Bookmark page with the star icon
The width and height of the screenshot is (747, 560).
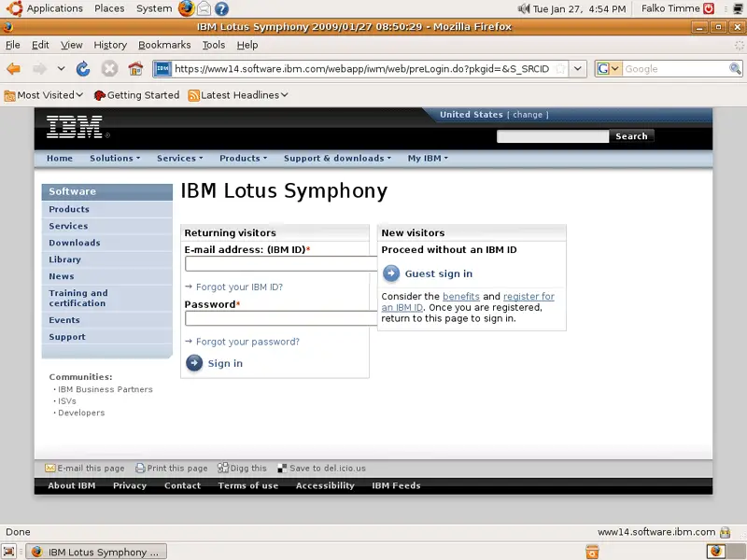[561, 68]
